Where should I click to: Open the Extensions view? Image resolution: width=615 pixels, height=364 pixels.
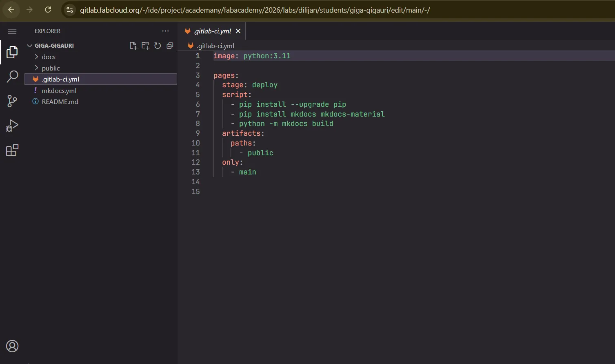(x=12, y=150)
